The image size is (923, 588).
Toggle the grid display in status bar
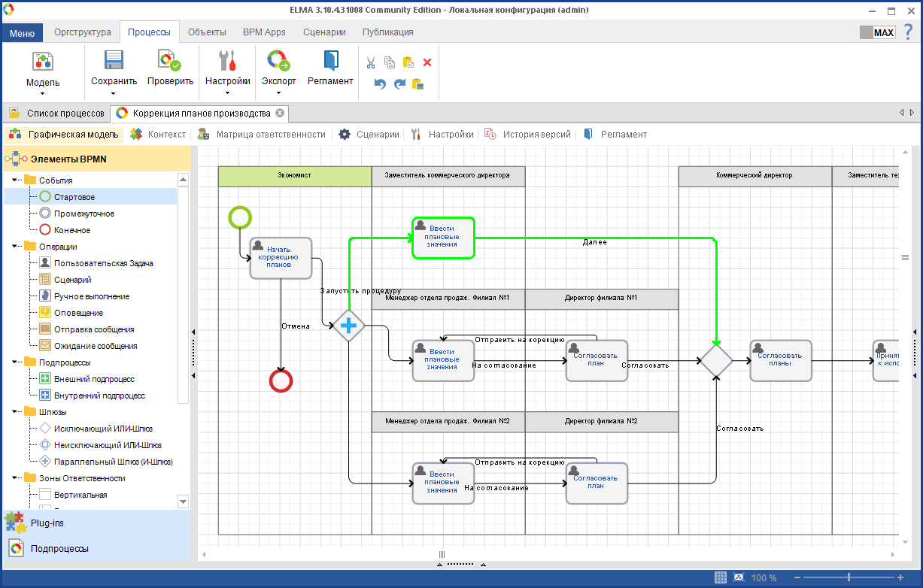point(720,577)
